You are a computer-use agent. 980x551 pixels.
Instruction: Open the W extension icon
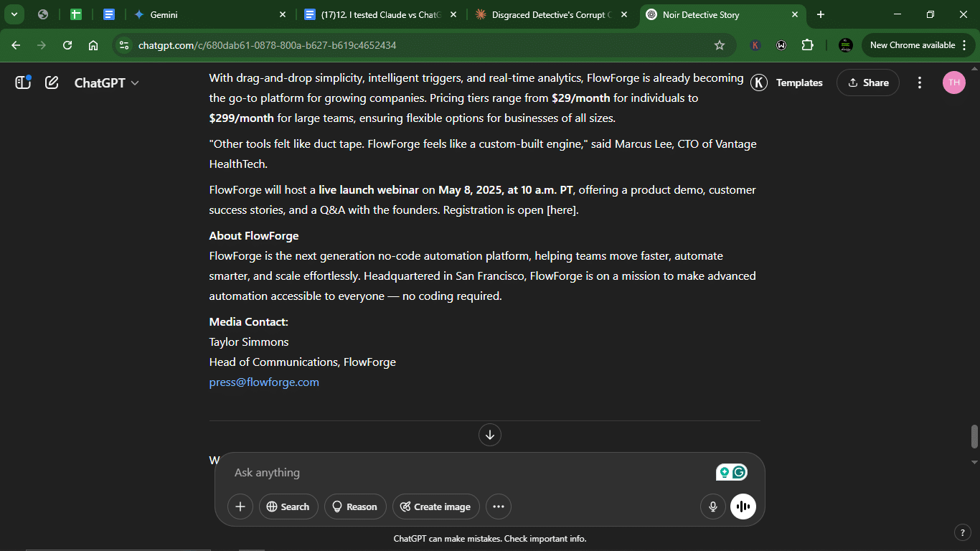(x=781, y=45)
